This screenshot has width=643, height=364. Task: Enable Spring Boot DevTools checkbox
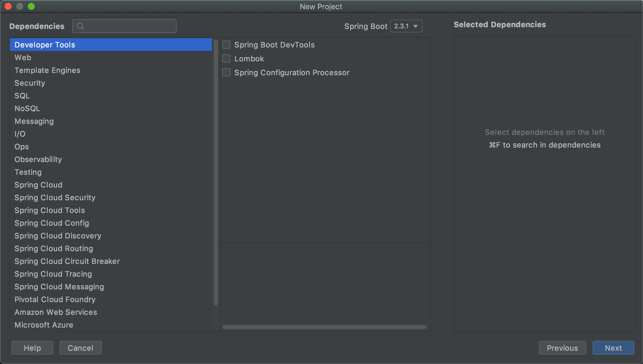(x=227, y=45)
